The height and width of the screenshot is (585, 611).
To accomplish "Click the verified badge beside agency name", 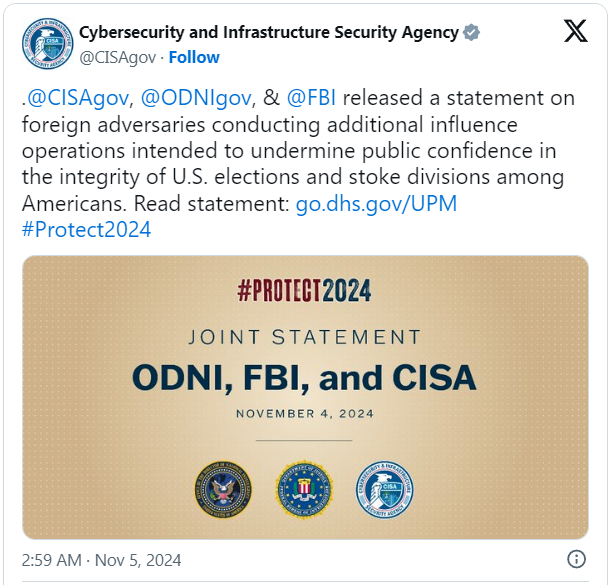I will tap(471, 32).
